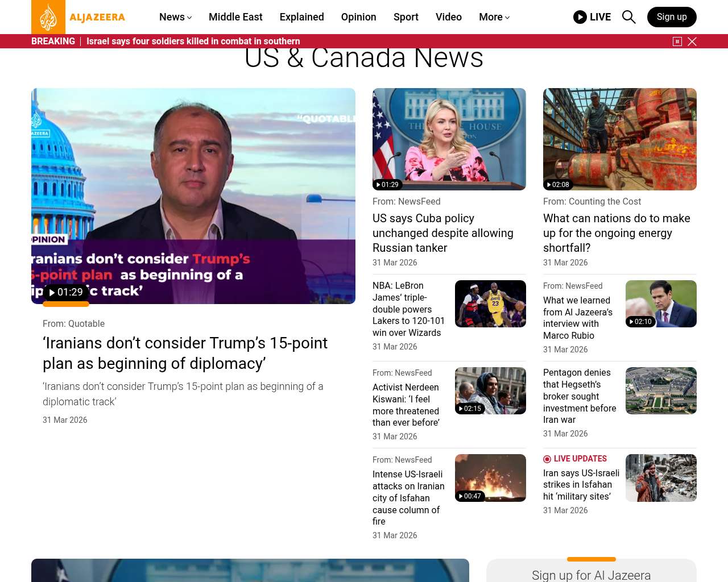Screen dimensions: 728x582
Task: Expand the More navigation menu
Action: tap(494, 17)
